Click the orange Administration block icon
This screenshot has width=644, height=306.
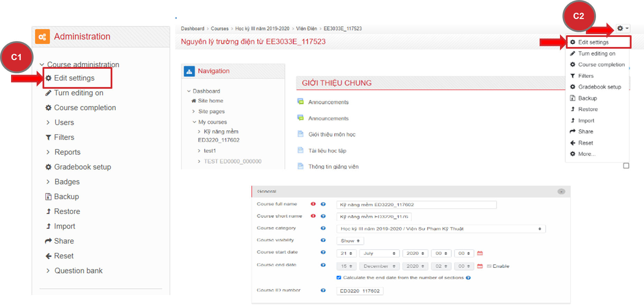click(43, 37)
